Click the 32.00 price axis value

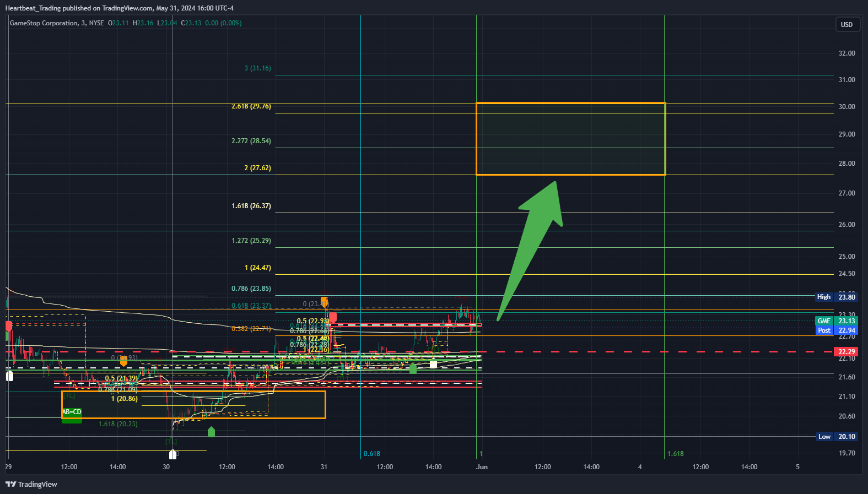pos(847,53)
